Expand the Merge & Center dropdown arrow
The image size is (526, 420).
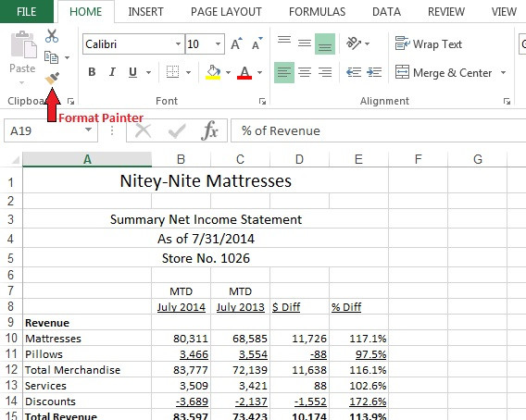(x=503, y=72)
